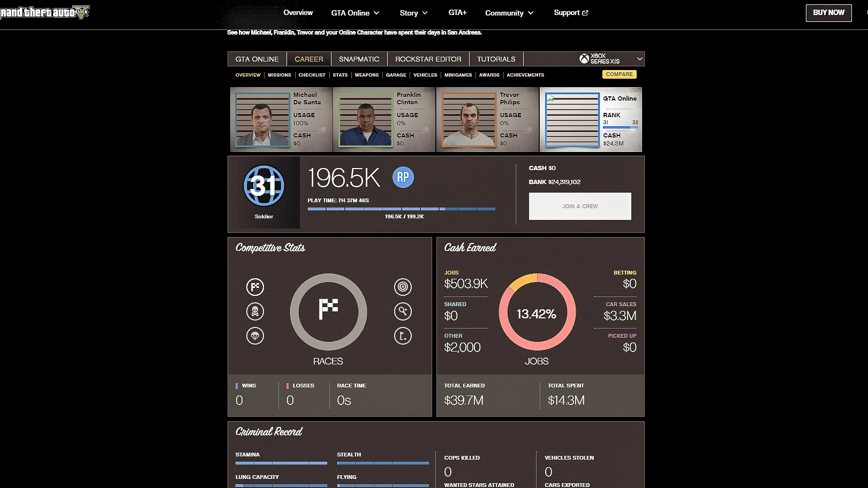This screenshot has width=868, height=488.
Task: Select the AWARDS career sub-tab
Action: 489,75
